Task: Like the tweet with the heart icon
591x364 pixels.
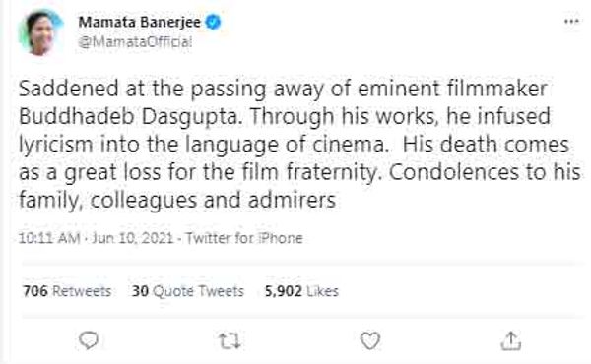Action: click(x=370, y=340)
